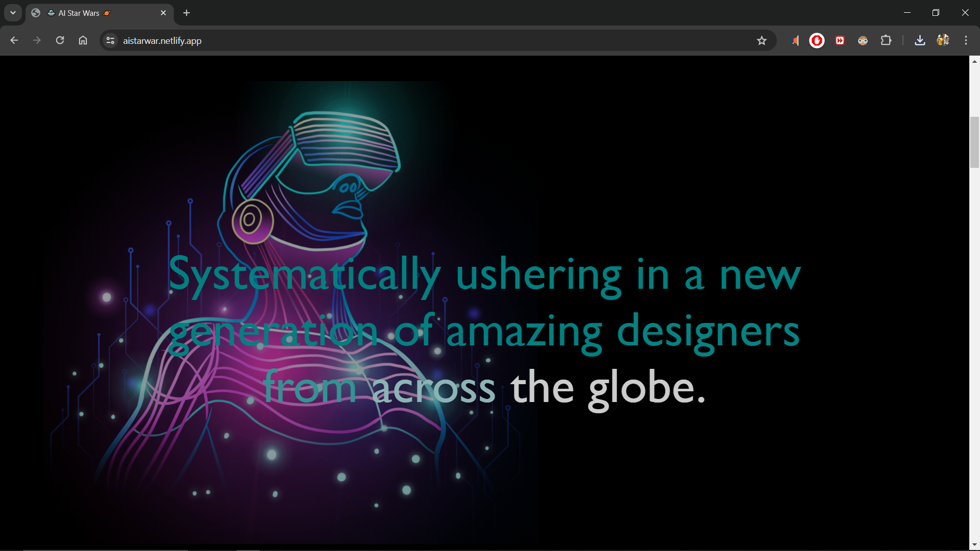
Task: Open the Extensions puzzle menu
Action: (x=886, y=40)
